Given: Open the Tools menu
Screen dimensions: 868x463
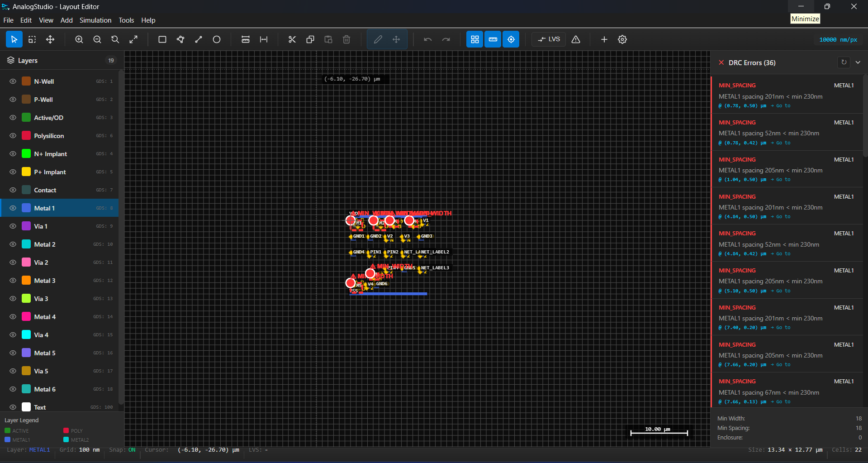Looking at the screenshot, I should 126,20.
